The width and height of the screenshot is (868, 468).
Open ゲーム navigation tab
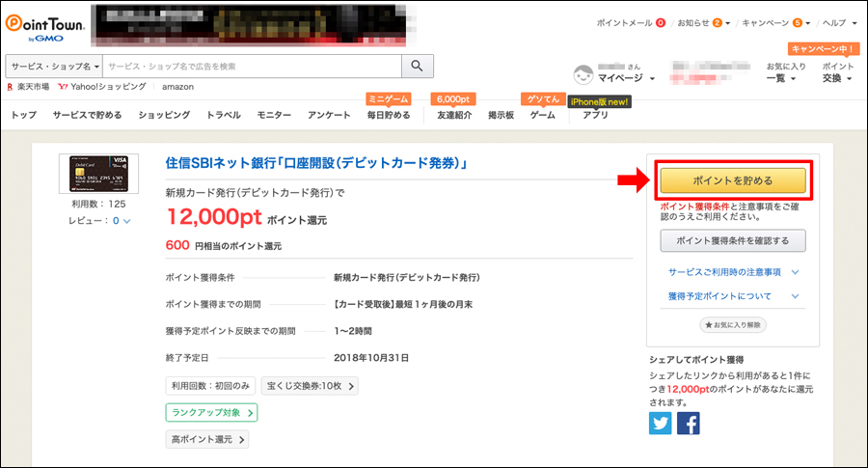click(542, 115)
